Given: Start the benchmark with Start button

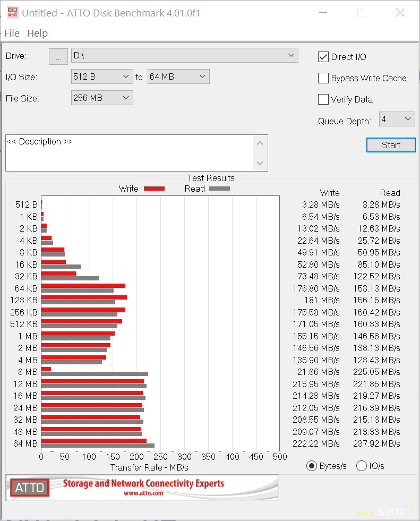Looking at the screenshot, I should tap(391, 145).
